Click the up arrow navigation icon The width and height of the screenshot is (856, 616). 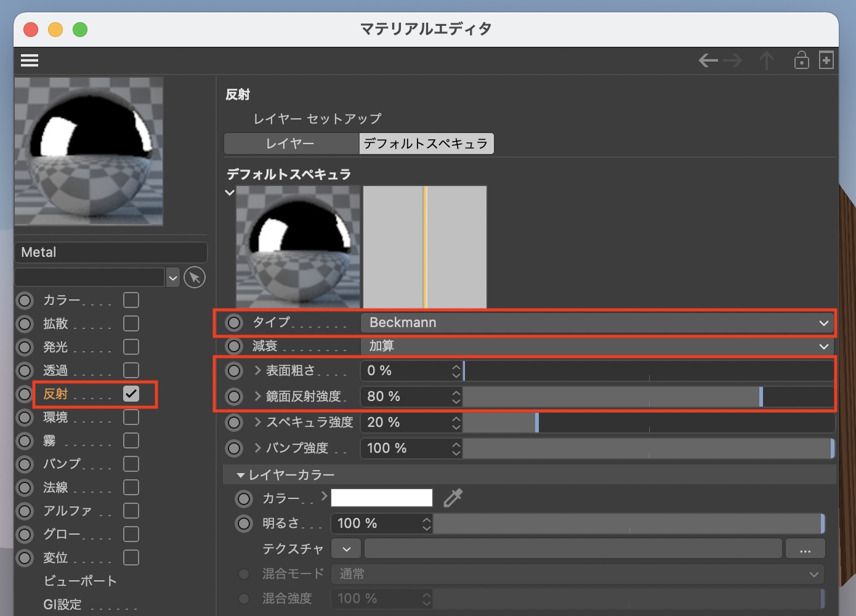tap(767, 60)
